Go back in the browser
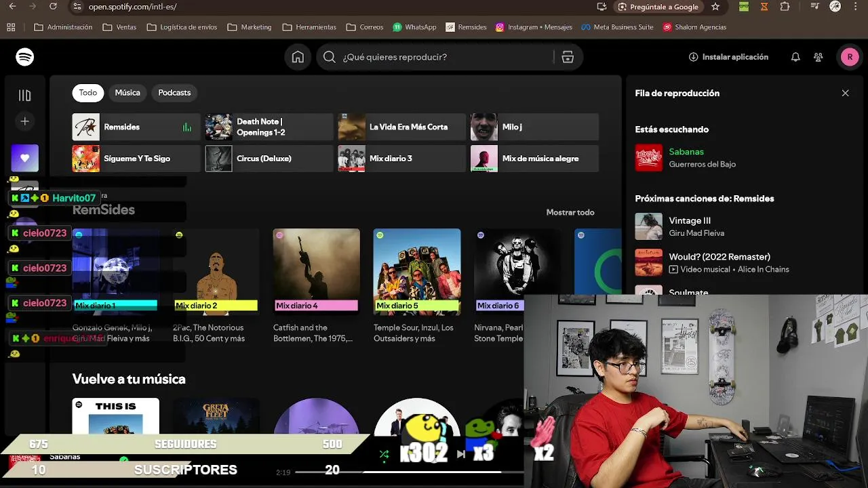868x488 pixels. coord(13,7)
